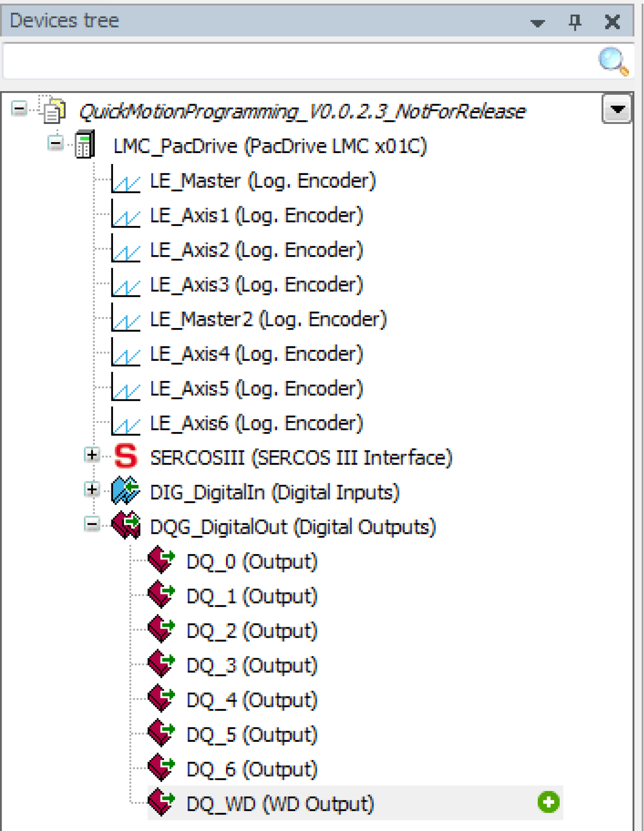Click the LE_Axis3 encoder graph icon

click(126, 283)
